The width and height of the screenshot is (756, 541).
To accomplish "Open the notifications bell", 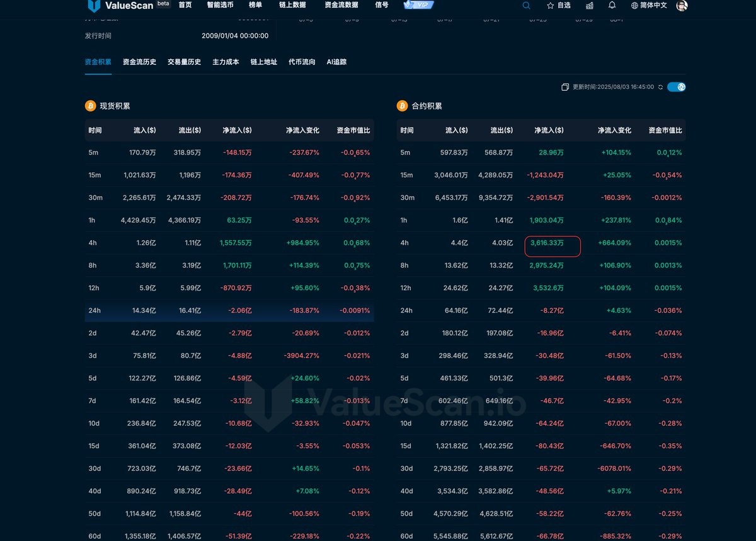I will [612, 6].
